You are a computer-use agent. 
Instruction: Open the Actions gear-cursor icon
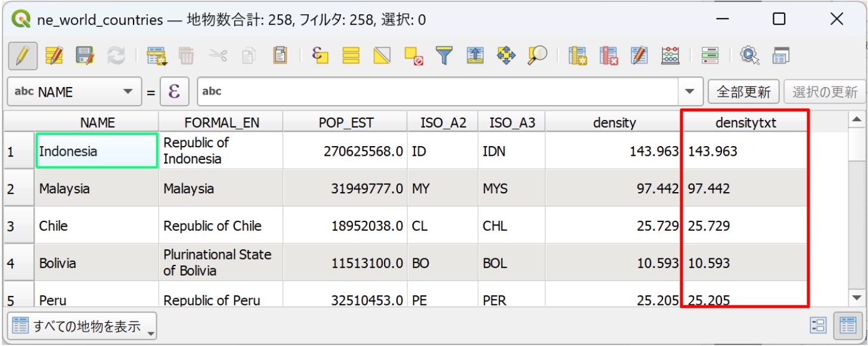point(749,56)
